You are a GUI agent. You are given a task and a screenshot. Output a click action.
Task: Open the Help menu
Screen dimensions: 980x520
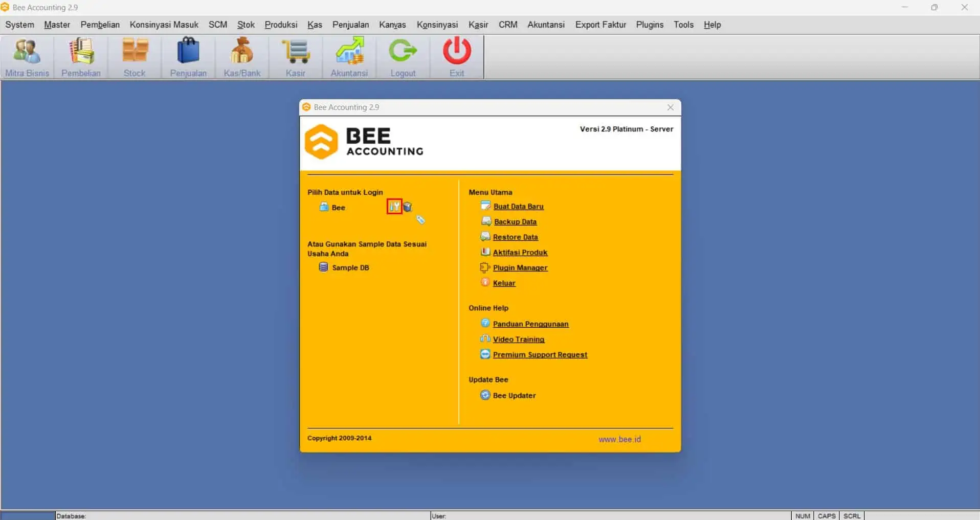712,25
